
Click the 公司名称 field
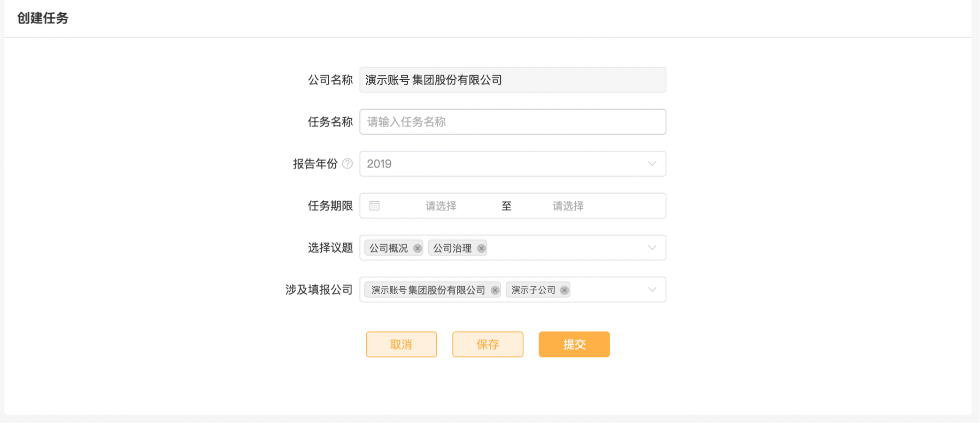pos(513,80)
